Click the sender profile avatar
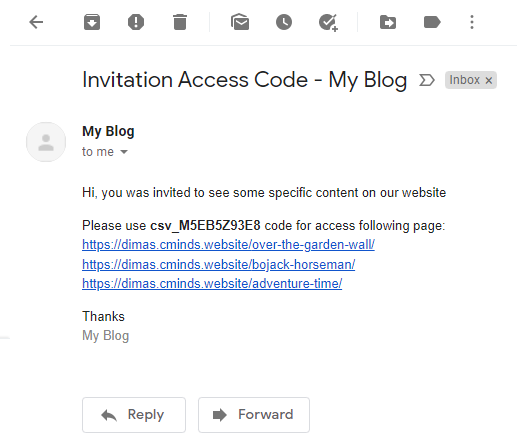This screenshot has height=442, width=517. coord(46,142)
